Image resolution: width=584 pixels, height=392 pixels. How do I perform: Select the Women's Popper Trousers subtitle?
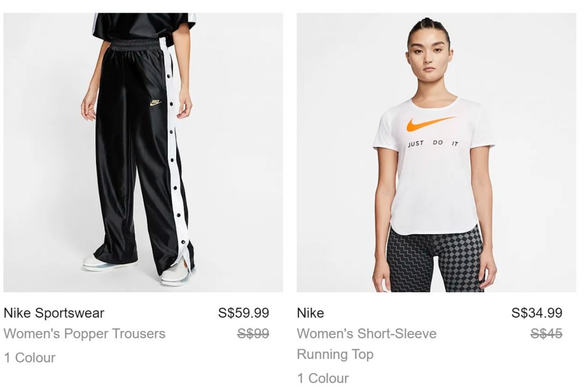tap(84, 334)
